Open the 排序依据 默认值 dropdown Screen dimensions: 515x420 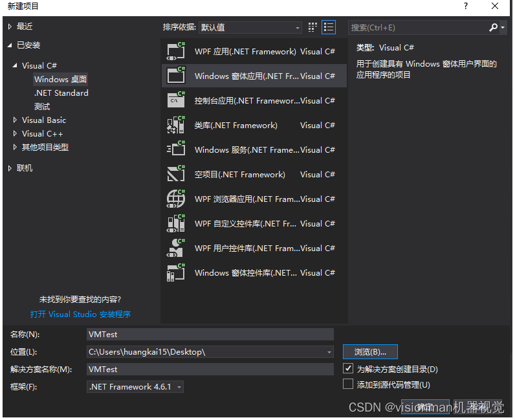click(250, 28)
